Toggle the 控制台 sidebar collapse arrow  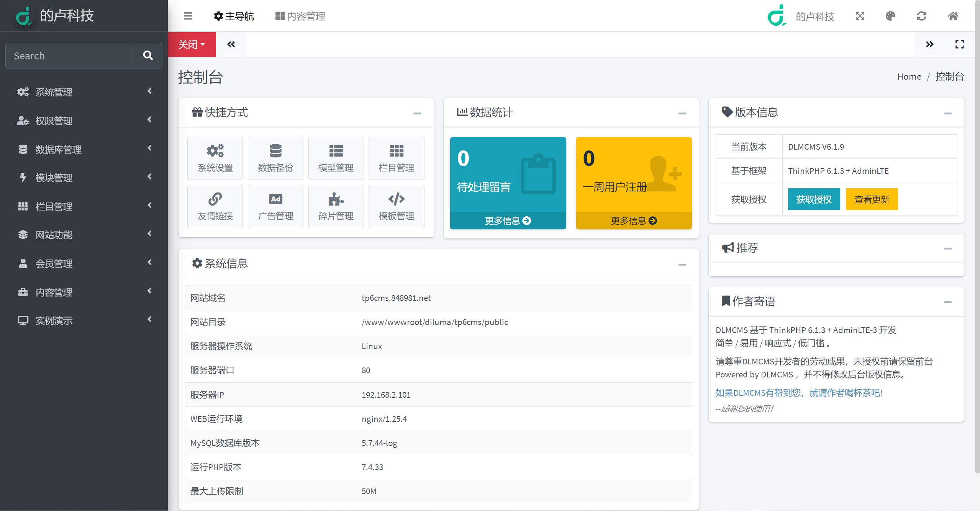pyautogui.click(x=230, y=44)
